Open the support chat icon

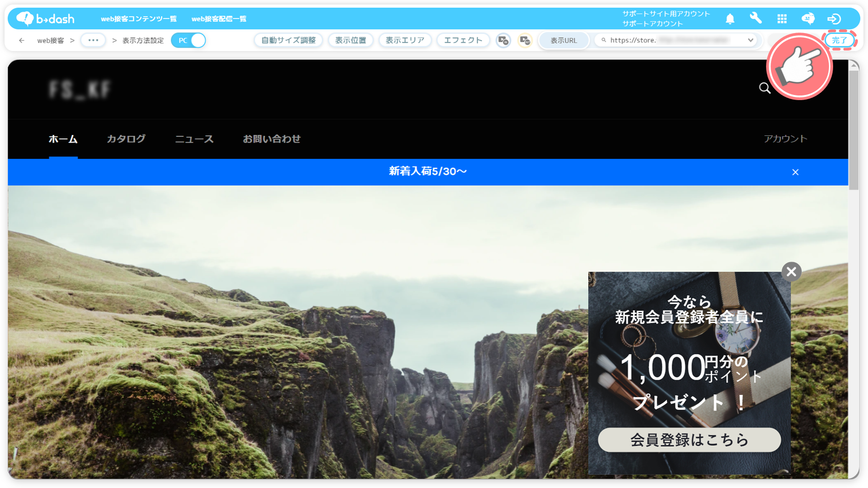[808, 19]
